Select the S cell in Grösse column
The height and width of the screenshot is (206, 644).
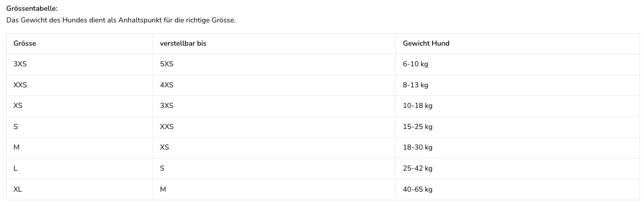tap(80, 127)
